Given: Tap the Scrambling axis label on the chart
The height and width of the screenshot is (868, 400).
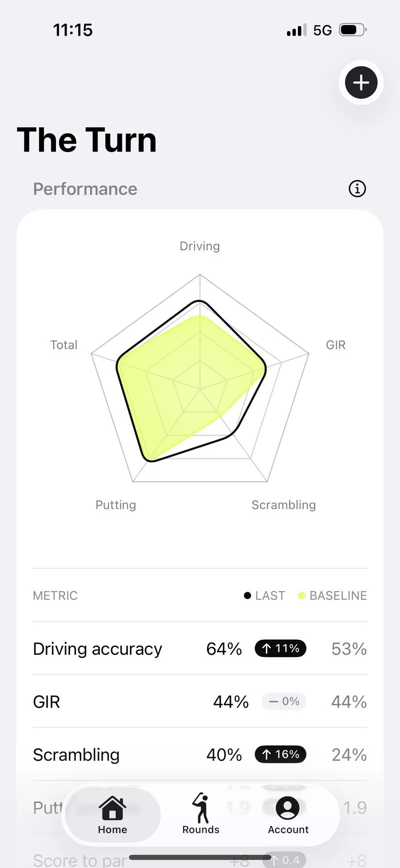Looking at the screenshot, I should [x=283, y=505].
